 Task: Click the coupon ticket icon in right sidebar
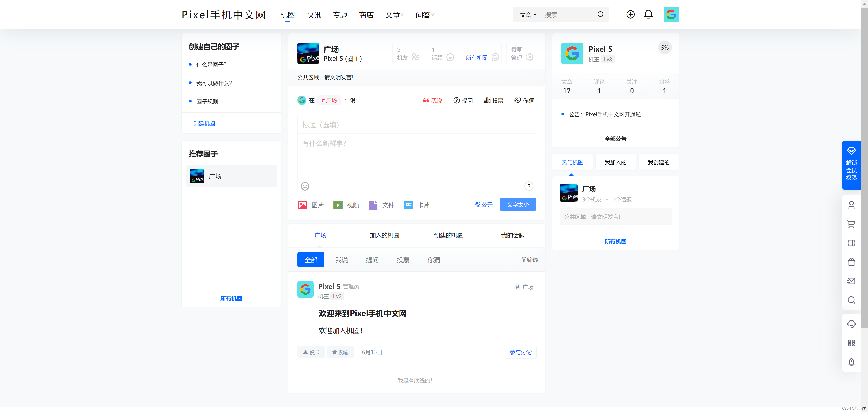click(851, 243)
